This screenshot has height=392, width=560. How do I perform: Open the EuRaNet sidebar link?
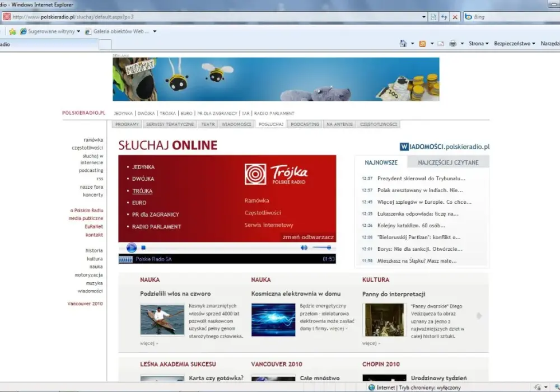click(94, 227)
